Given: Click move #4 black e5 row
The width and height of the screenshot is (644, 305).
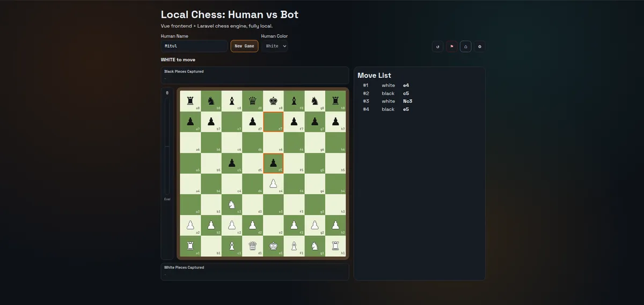Looking at the screenshot, I should point(419,109).
